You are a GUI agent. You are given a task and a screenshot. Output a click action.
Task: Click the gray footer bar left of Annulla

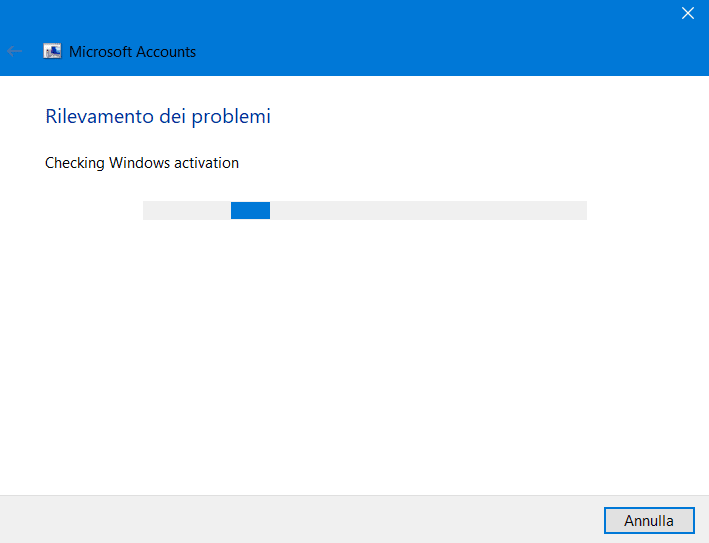point(300,520)
